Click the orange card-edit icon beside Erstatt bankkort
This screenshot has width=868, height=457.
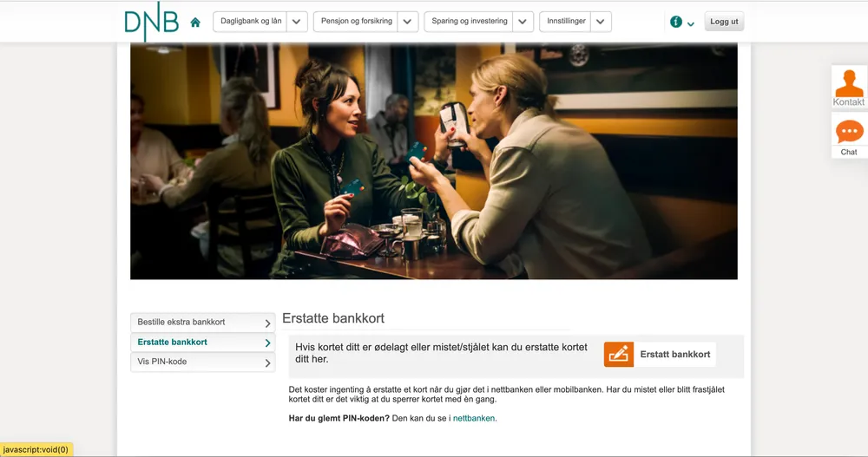click(x=619, y=354)
